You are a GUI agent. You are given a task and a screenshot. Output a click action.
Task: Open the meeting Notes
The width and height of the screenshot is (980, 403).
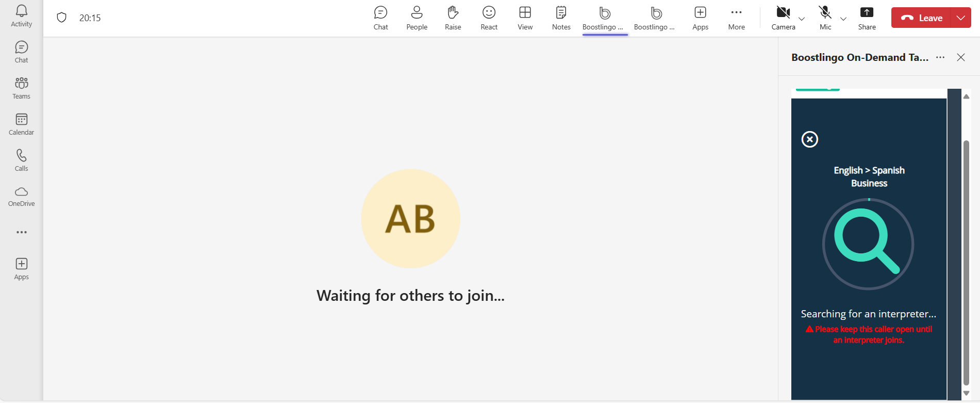[561, 18]
